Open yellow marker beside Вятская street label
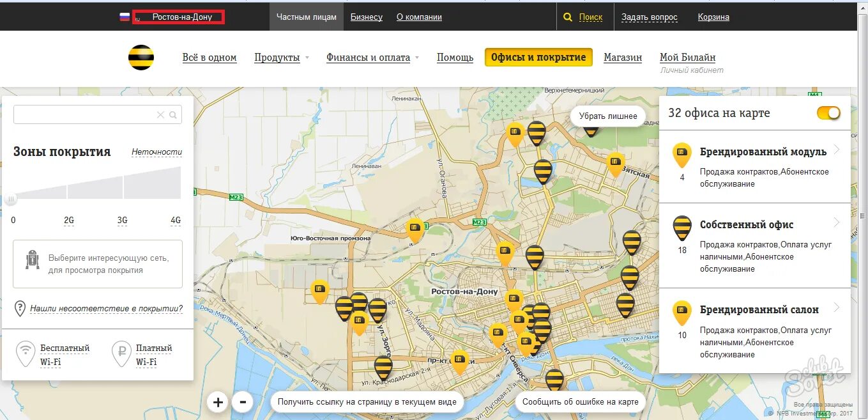 pos(616,165)
